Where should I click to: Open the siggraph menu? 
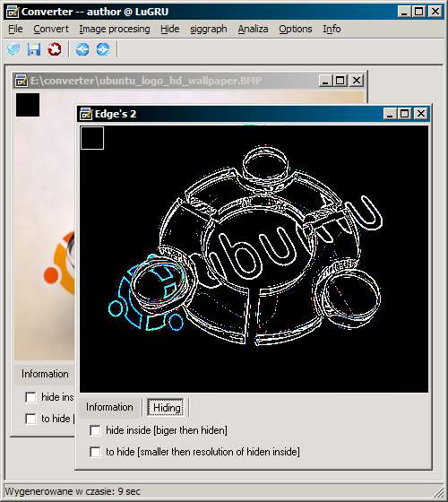(x=209, y=29)
